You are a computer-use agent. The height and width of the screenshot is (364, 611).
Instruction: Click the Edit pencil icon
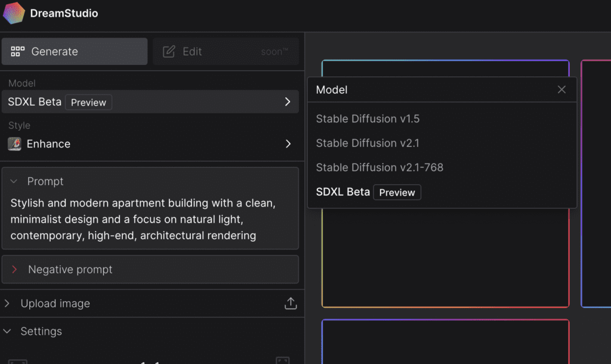(x=169, y=51)
